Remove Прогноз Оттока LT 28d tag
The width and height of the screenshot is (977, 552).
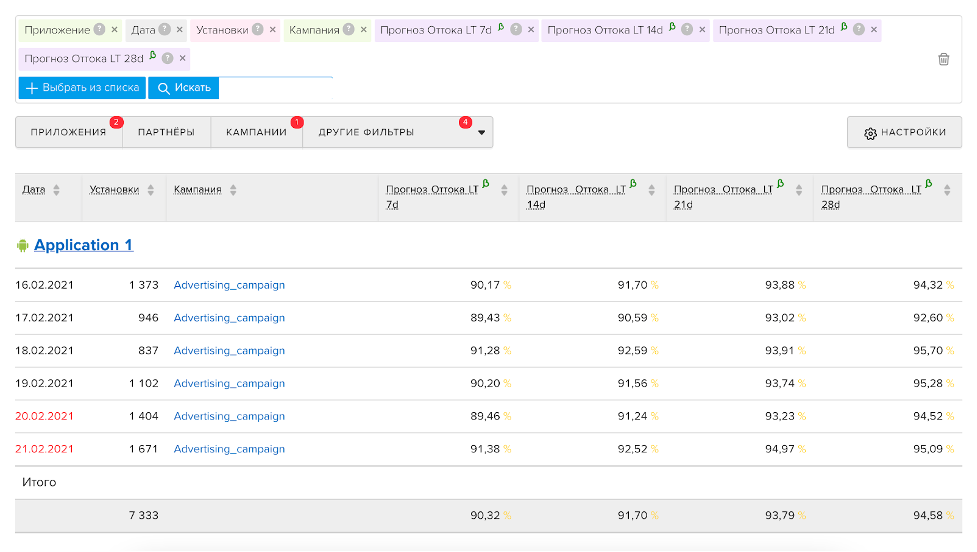(183, 58)
